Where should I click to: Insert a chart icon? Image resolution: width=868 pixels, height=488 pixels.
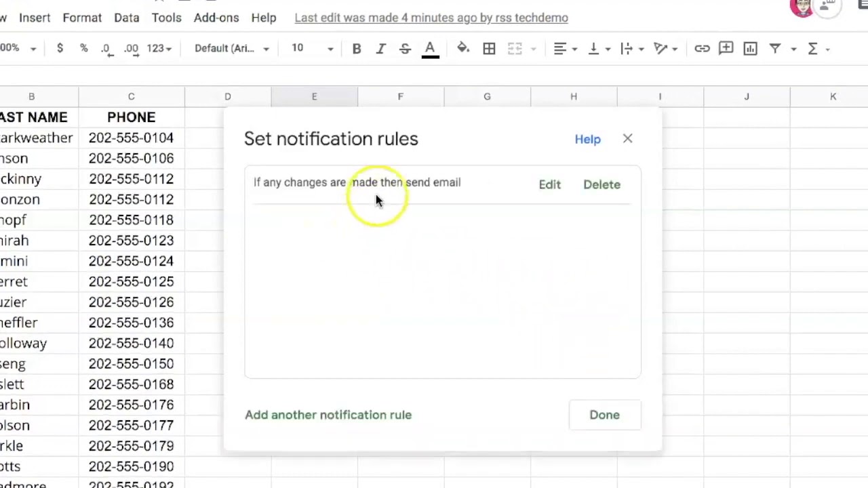pyautogui.click(x=750, y=48)
